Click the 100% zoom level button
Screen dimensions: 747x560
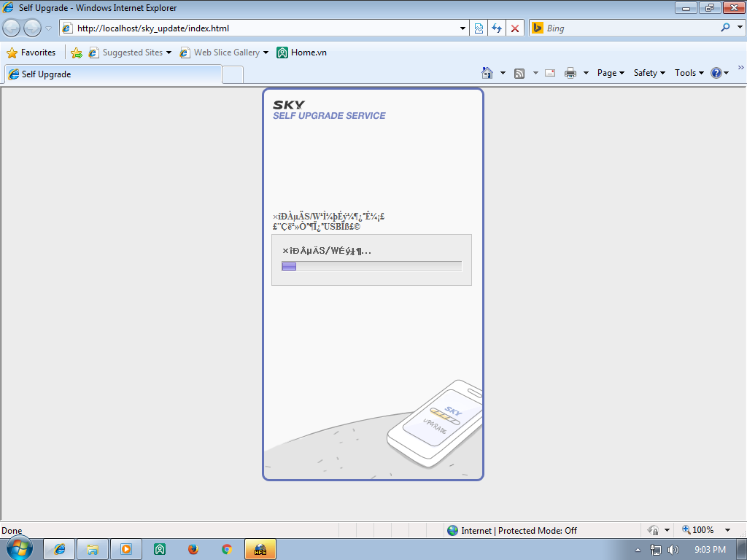[698, 530]
